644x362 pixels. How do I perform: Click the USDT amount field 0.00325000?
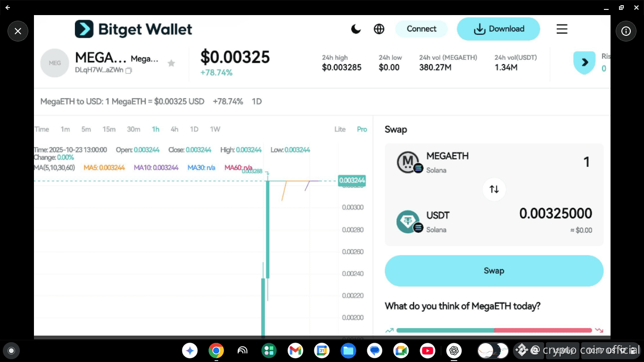556,214
